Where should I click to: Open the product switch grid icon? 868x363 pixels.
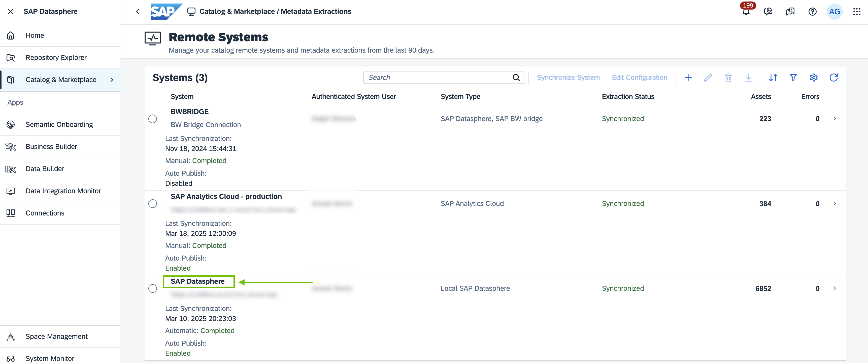click(856, 12)
